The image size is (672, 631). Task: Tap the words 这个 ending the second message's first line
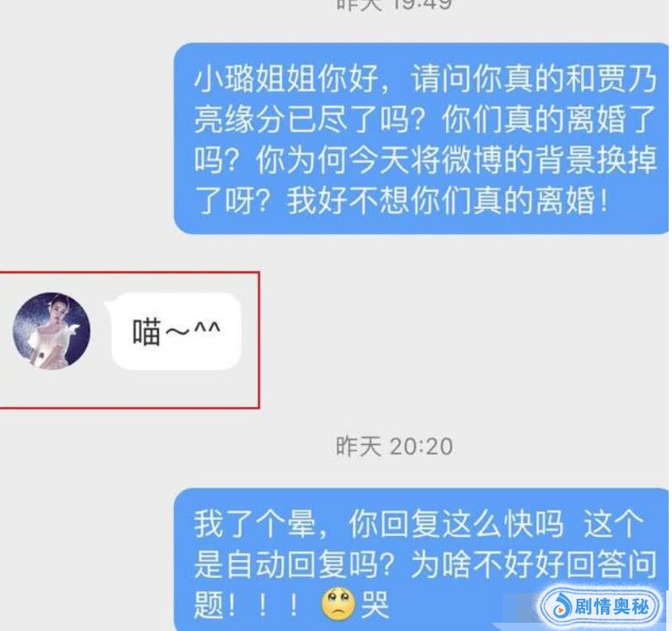pos(613,523)
